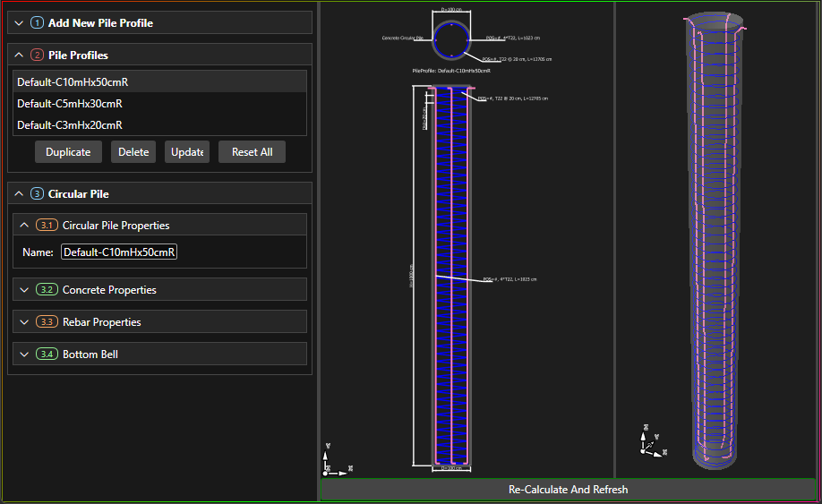This screenshot has width=822, height=504.
Task: Collapse the Pile Profiles section chevron
Action: coord(20,55)
